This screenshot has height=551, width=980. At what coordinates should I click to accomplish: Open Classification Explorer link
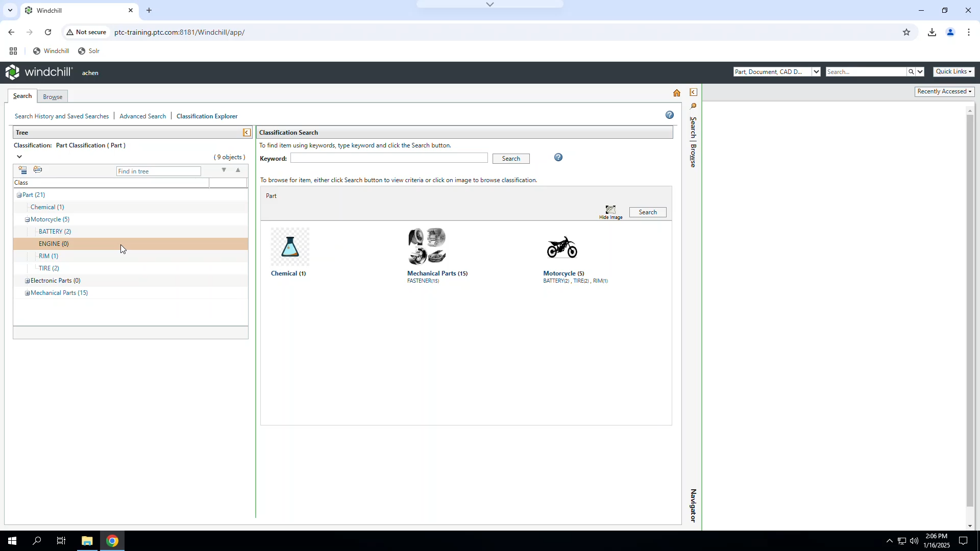click(207, 116)
